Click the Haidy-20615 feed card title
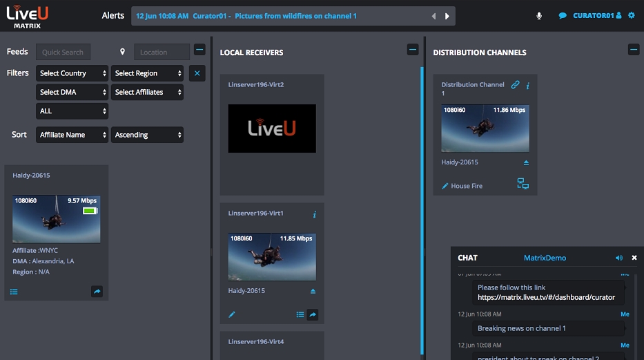The height and width of the screenshot is (360, 644). [x=31, y=175]
